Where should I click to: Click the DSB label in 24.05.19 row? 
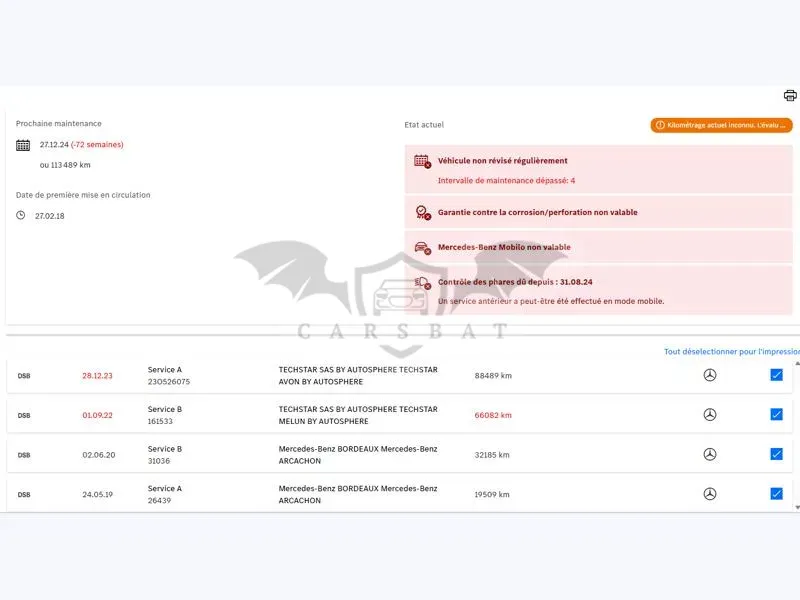(x=24, y=495)
